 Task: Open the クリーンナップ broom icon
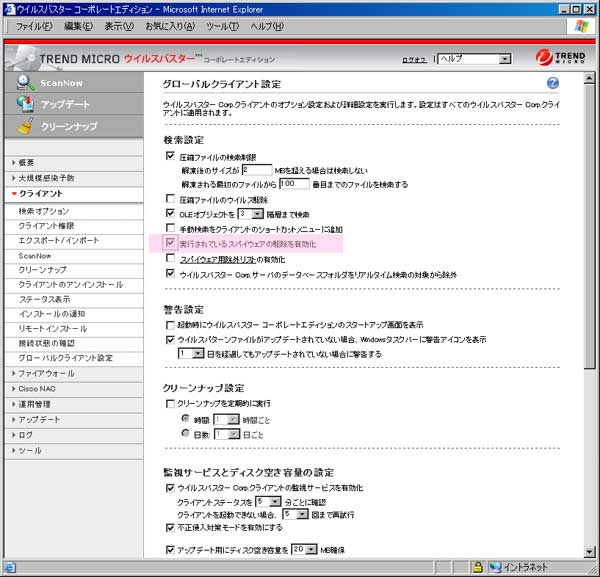(x=25, y=126)
